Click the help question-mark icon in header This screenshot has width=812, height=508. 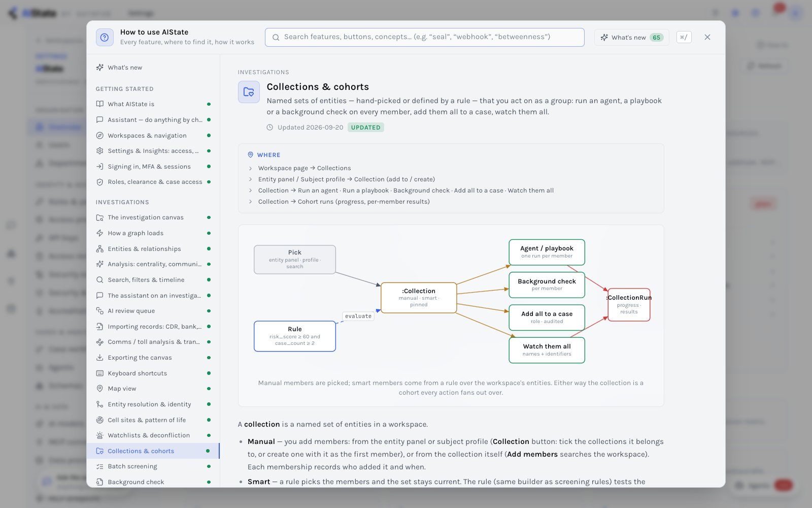[105, 37]
